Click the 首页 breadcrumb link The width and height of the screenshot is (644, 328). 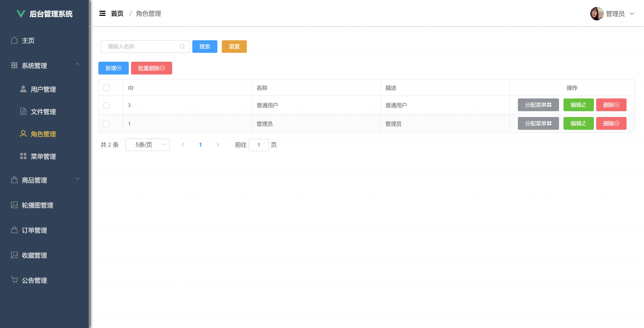117,13
